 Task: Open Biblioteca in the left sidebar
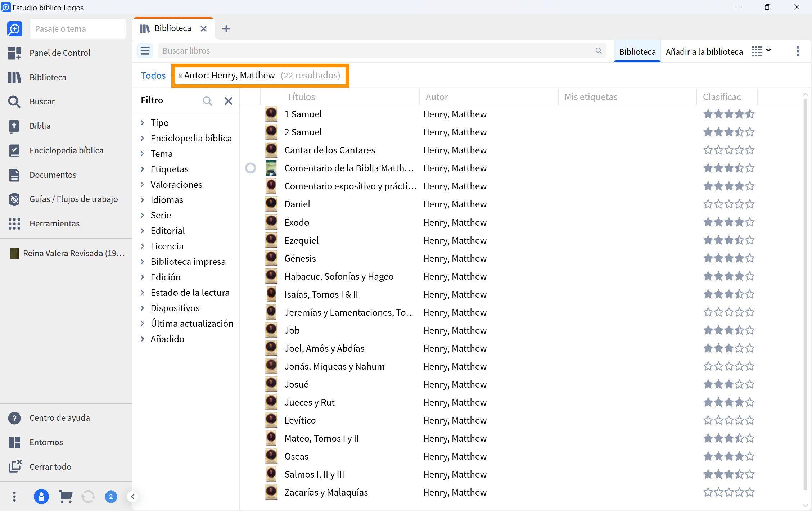tap(48, 77)
